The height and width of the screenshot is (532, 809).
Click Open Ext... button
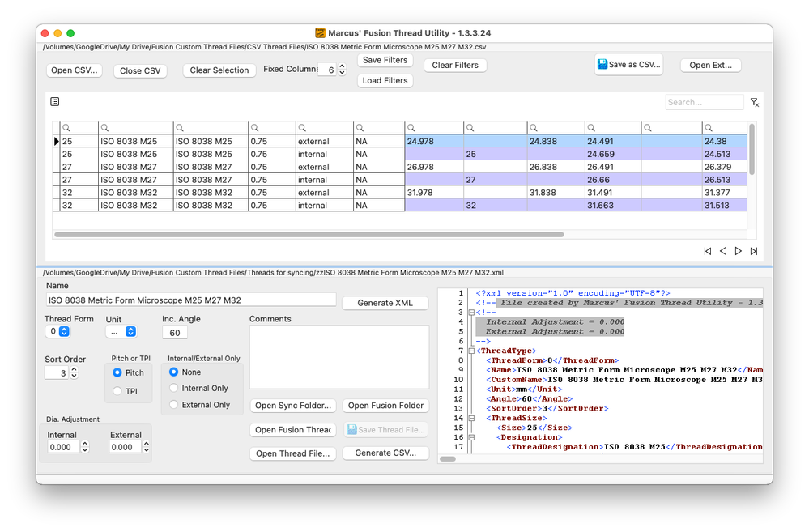(710, 65)
